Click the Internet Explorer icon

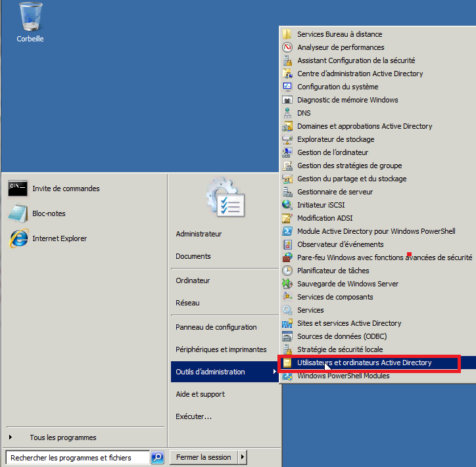19,238
